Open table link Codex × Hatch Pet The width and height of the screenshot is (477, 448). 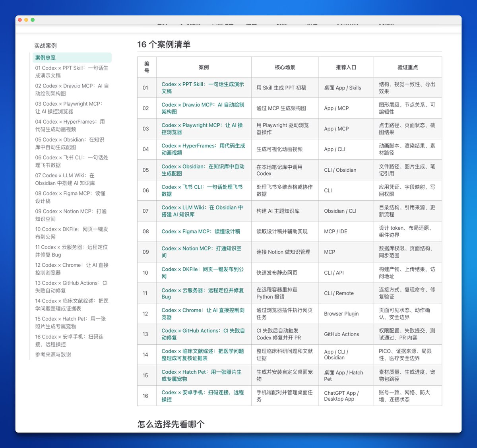click(202, 375)
